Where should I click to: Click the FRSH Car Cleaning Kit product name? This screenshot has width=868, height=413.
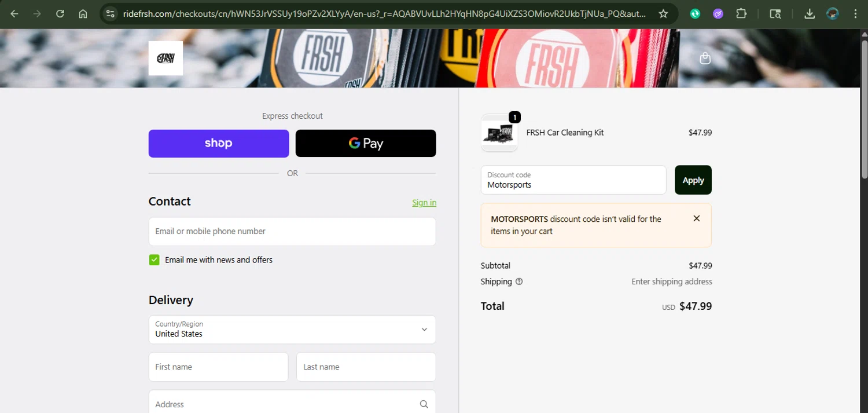click(x=565, y=133)
